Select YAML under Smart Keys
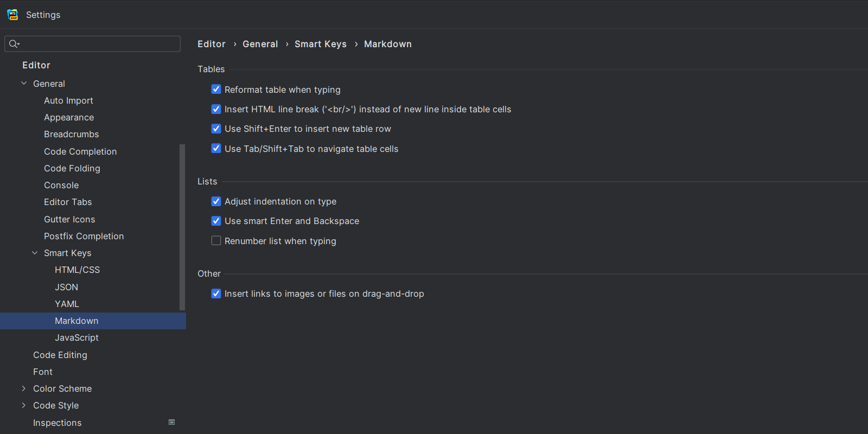This screenshot has width=868, height=434. coord(67,304)
